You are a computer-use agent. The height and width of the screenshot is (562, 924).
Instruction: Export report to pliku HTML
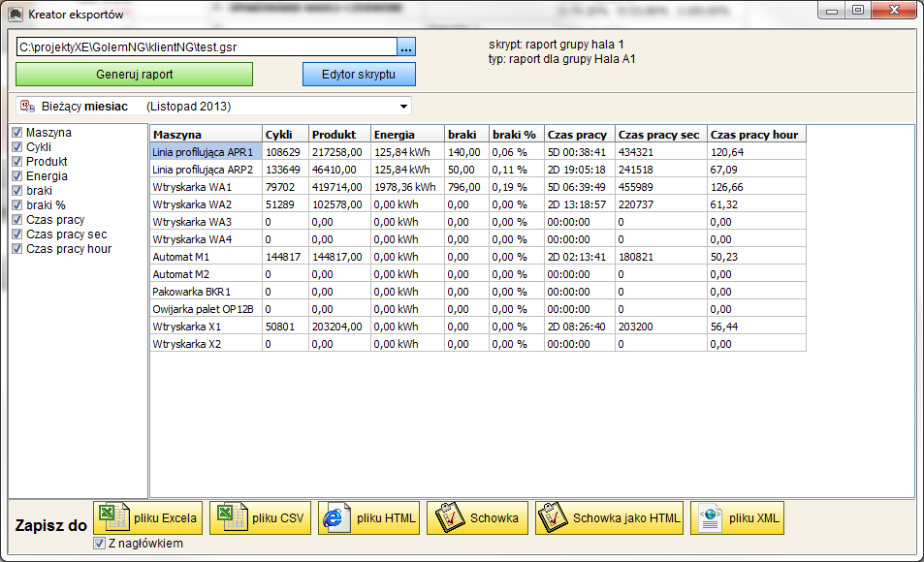point(368,517)
